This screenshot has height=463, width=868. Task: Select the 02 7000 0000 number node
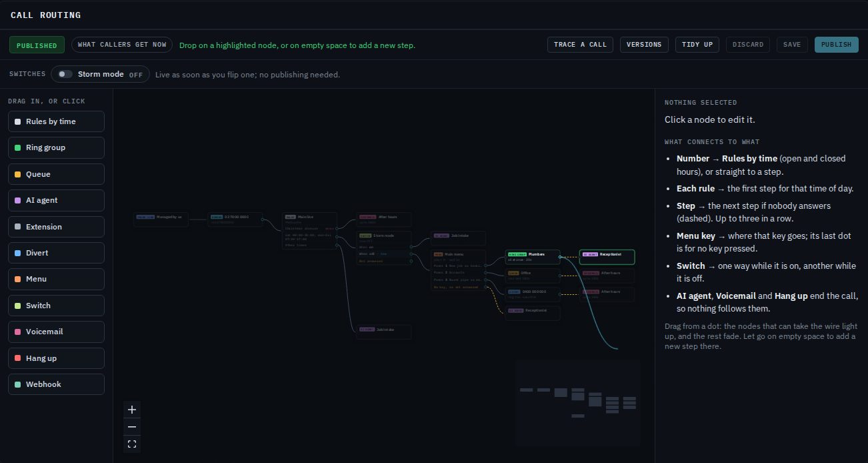tap(235, 219)
